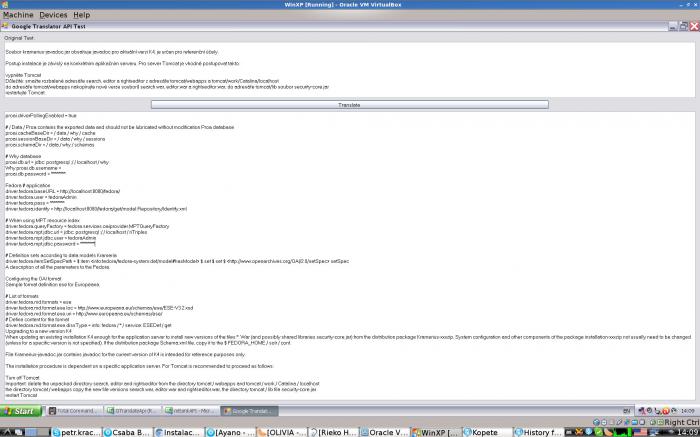Restore the Google Translator API Test window
Viewport: 700px width, 437px height.
683,26
